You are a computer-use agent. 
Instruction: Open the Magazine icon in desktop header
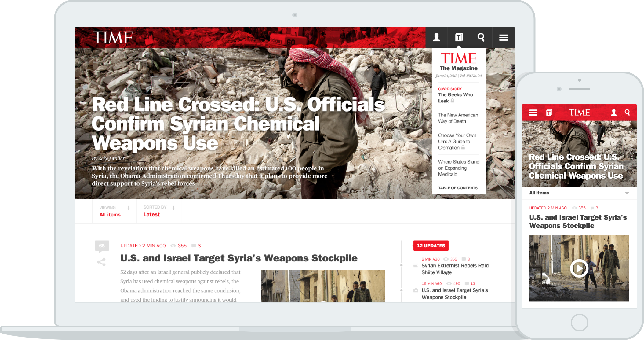[459, 37]
